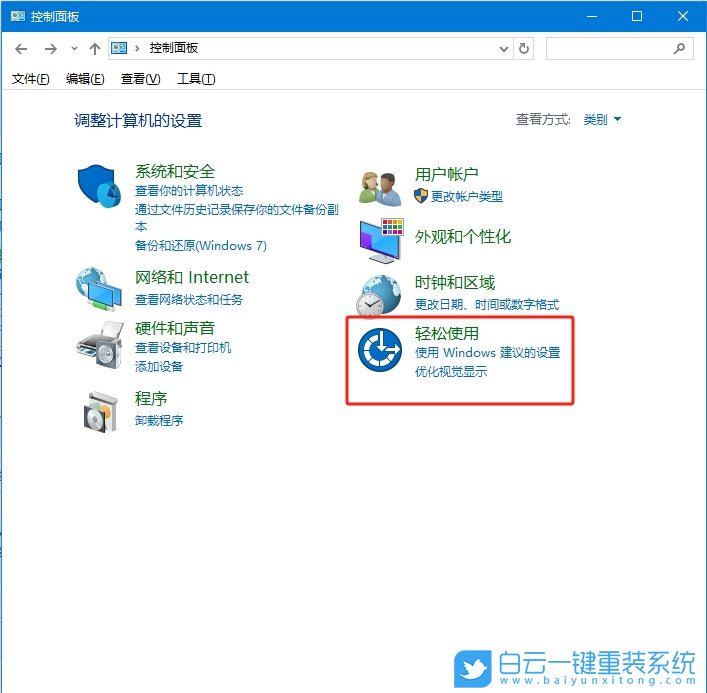Click the 系统和安全 shield icon
Image resolution: width=707 pixels, height=693 pixels.
[x=99, y=186]
